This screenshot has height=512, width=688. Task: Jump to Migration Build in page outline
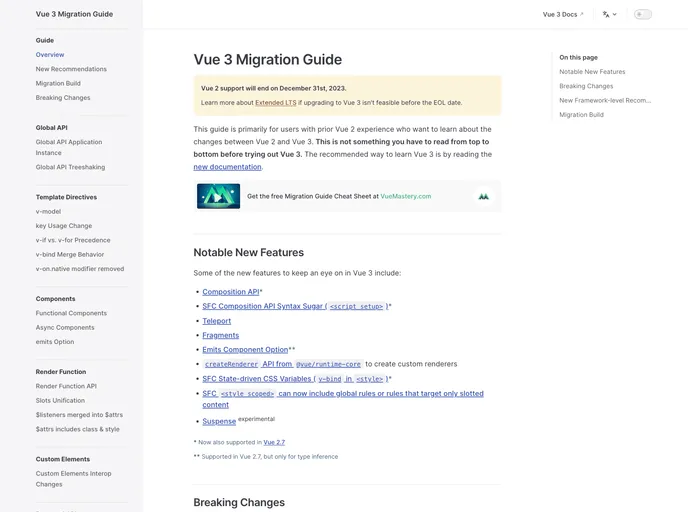pyautogui.click(x=581, y=115)
